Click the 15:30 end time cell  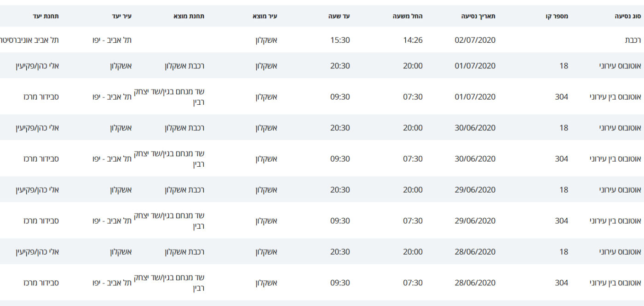pos(340,40)
